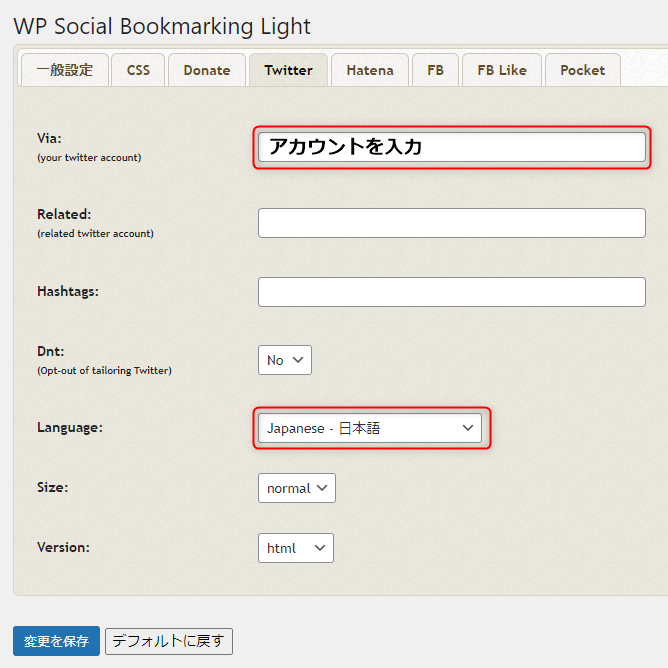Select the Pocket tab
The height and width of the screenshot is (668, 668).
point(582,70)
